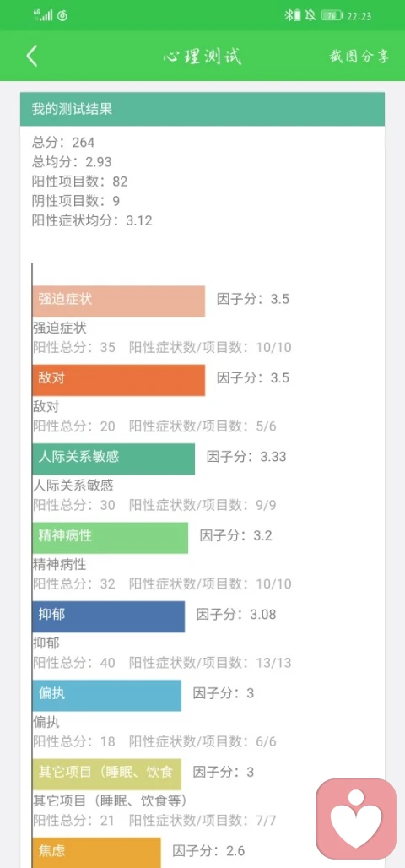Viewport: 405px width, 868px height.
Task: Tap the battery indicator icon
Action: click(332, 15)
